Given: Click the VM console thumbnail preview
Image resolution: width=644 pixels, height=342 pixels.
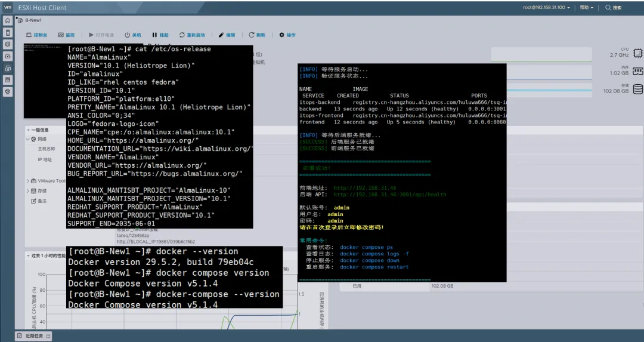Looking at the screenshot, I should 45,81.
